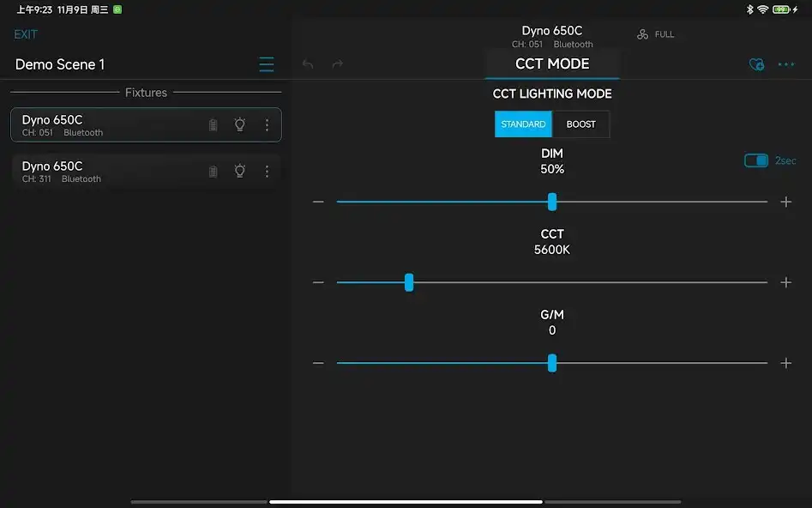
Task: Click the DIM slider handle
Action: [x=552, y=202]
